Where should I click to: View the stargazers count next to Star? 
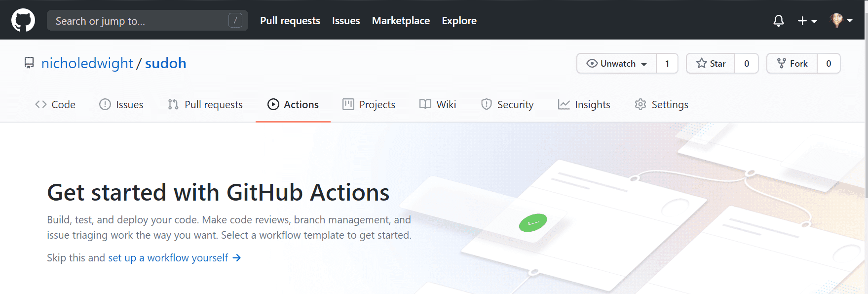746,63
